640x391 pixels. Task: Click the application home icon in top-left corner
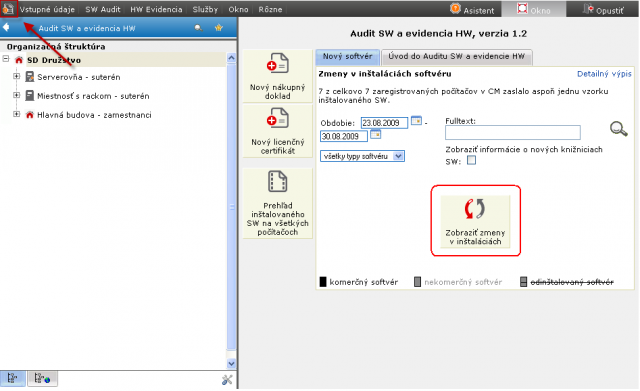9,9
